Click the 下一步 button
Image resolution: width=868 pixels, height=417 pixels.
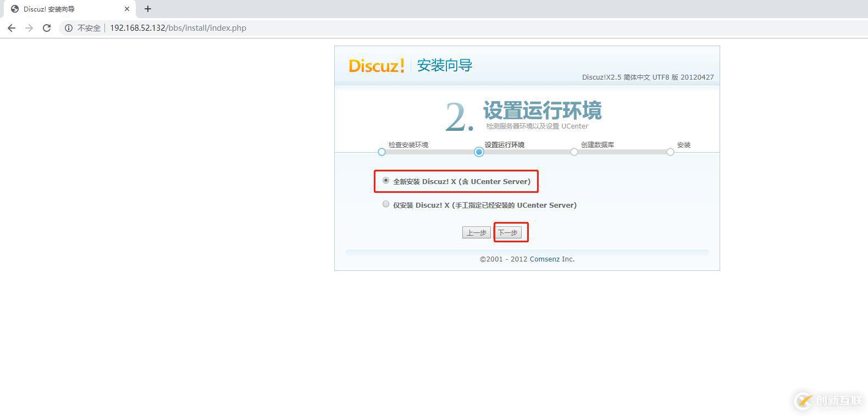point(507,232)
